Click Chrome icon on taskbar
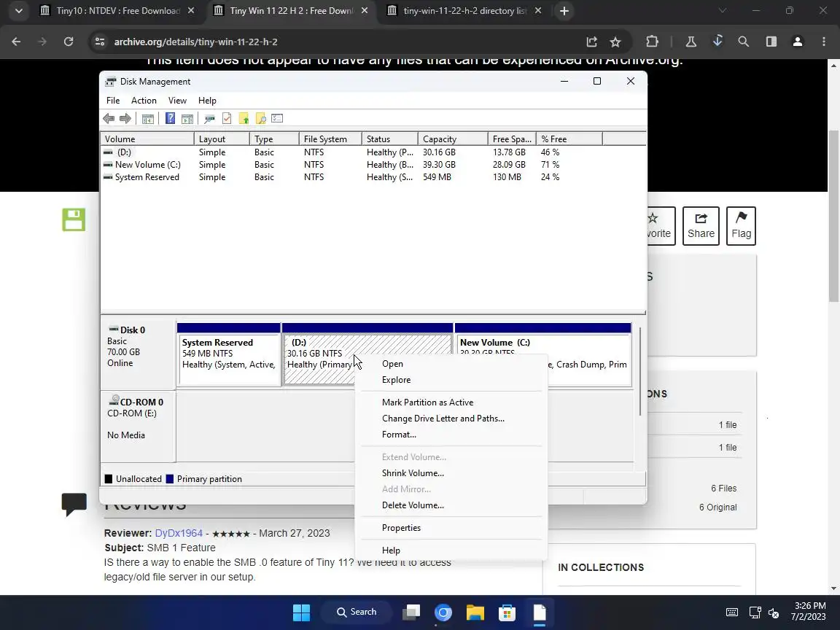 pos(443,612)
